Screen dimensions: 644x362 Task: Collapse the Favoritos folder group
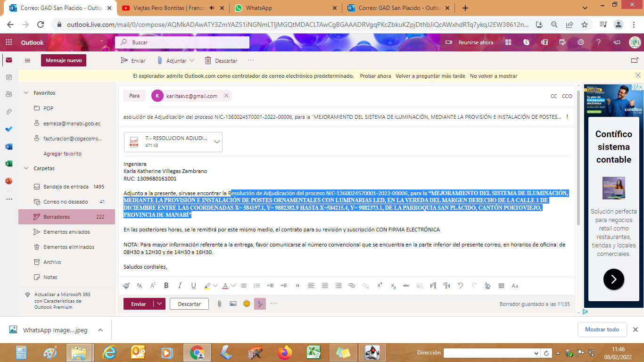26,93
